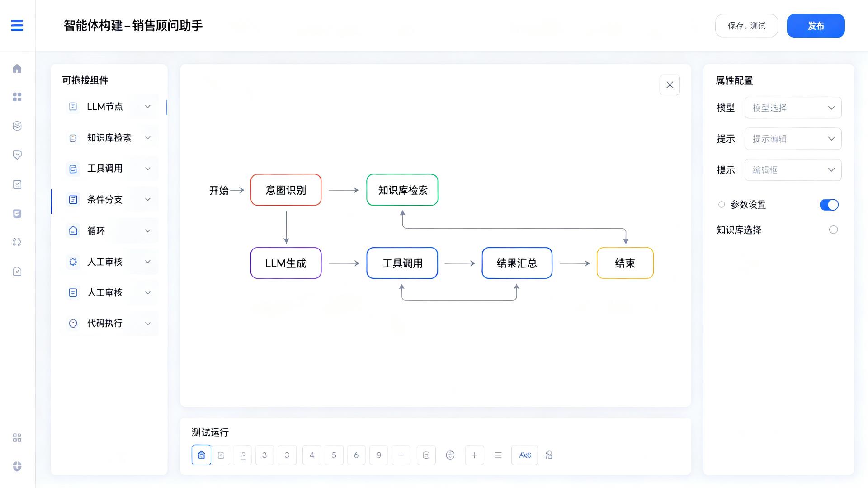Click the camera-like icon in 测试运行 toolbar
This screenshot has height=488, width=868.
221,455
